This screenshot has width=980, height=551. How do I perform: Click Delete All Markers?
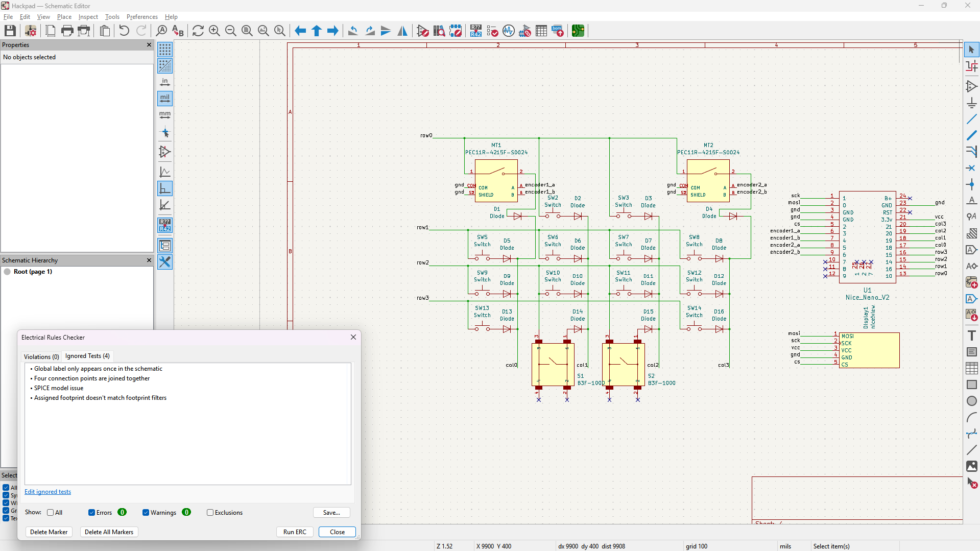coord(108,532)
